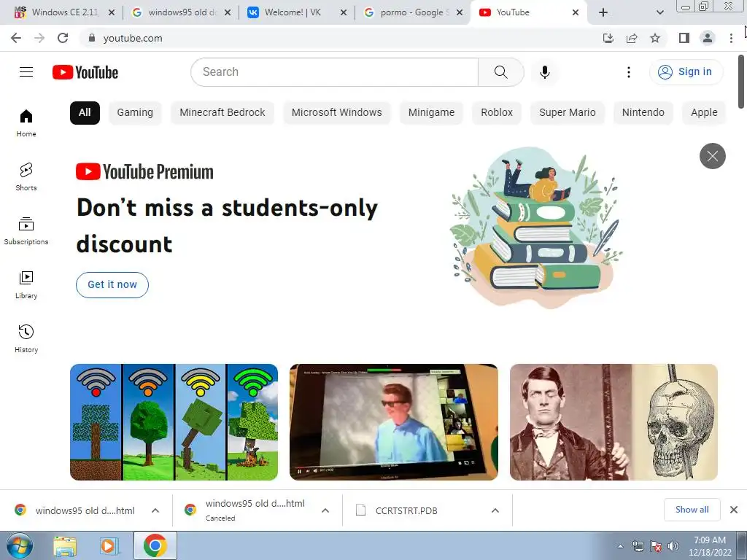Open Library in sidebar
The image size is (747, 560).
(26, 285)
